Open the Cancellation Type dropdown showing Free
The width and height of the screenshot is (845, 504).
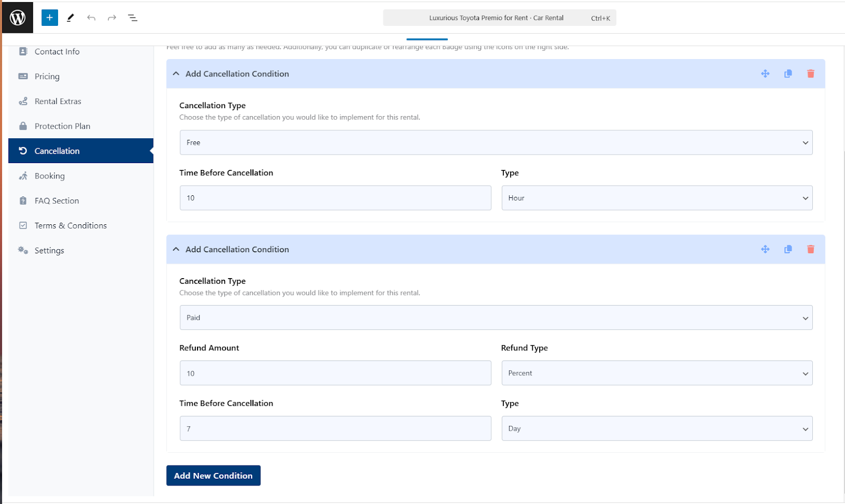[x=496, y=142]
